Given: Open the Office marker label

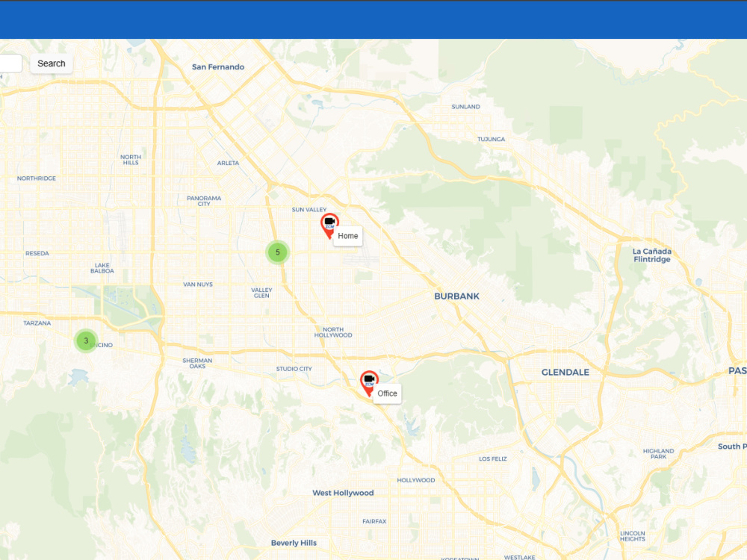Looking at the screenshot, I should (x=387, y=393).
